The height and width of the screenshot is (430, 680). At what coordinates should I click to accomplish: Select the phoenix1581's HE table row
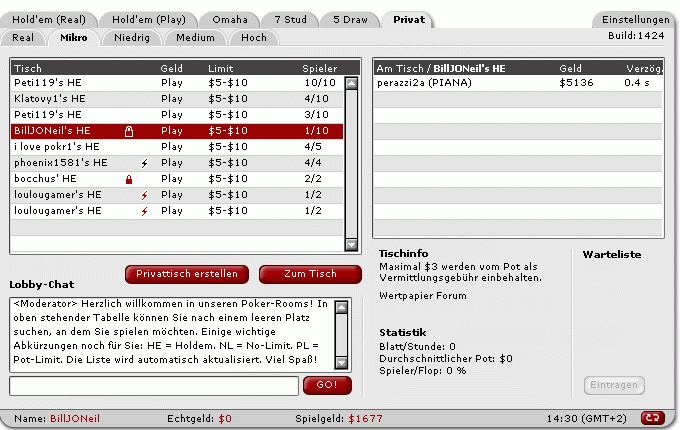(x=177, y=163)
